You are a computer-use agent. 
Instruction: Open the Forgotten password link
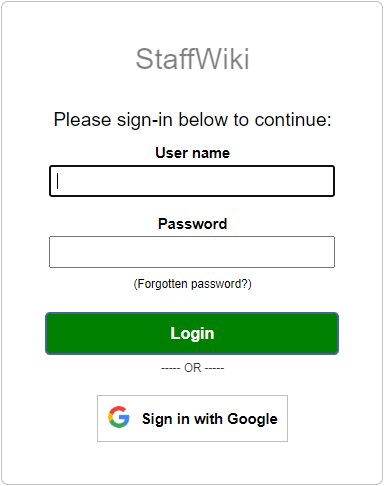coord(192,284)
